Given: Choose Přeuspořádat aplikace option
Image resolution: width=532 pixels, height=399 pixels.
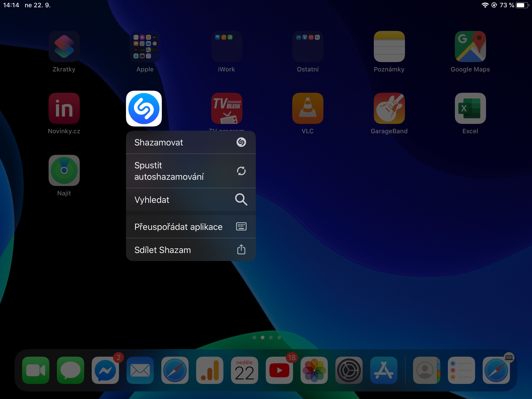Looking at the screenshot, I should click(191, 227).
